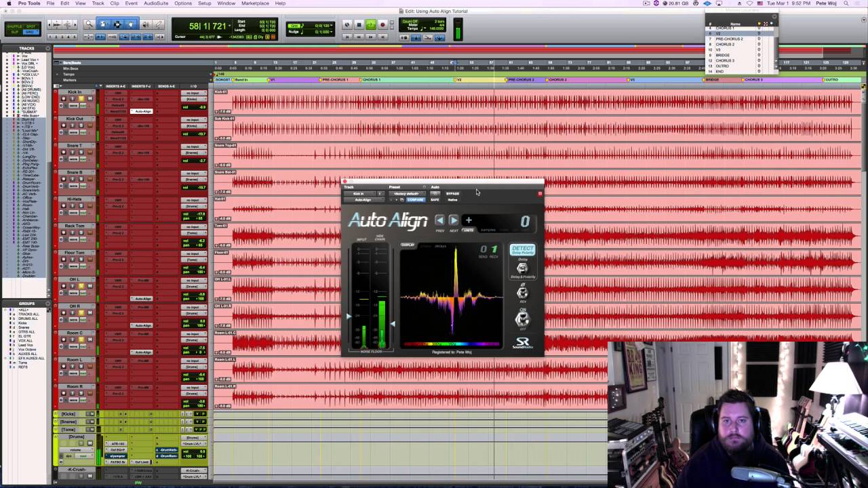Click the Fast Forward transport button
Screen dimensions: 868x488
pos(371,37)
